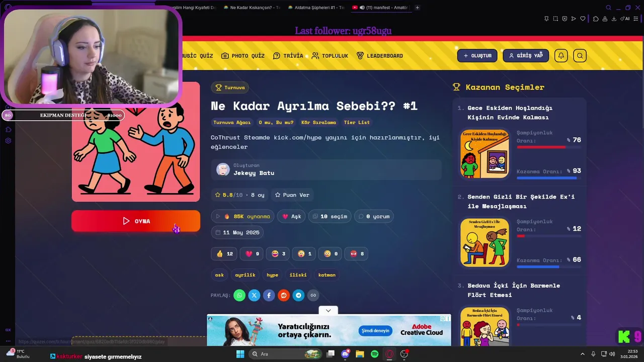Open browser extensions puzzle icon

596,19
